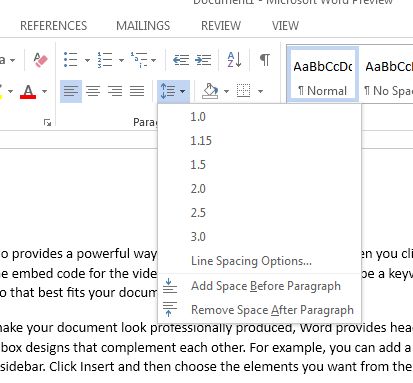The height and width of the screenshot is (383, 413).
Task: Click text 'box designs that complement each other'
Action: [x=124, y=348]
